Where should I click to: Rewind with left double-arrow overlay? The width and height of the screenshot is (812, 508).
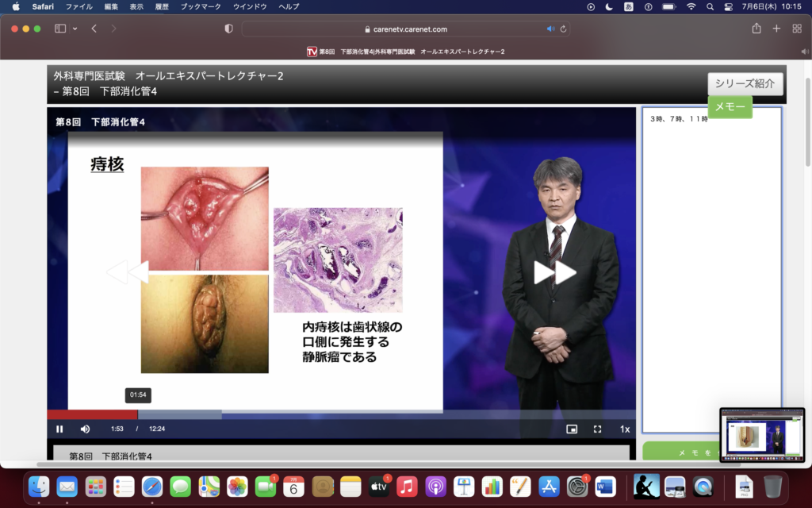pos(127,272)
